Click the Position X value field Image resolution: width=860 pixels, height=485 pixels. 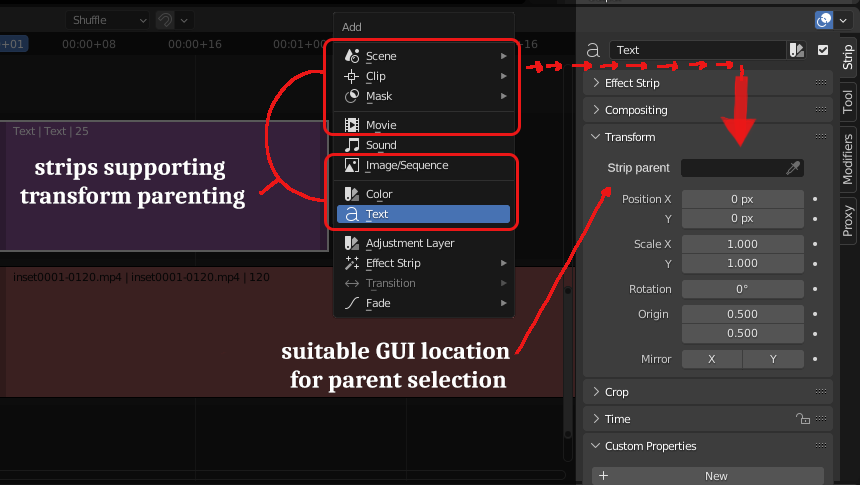743,199
